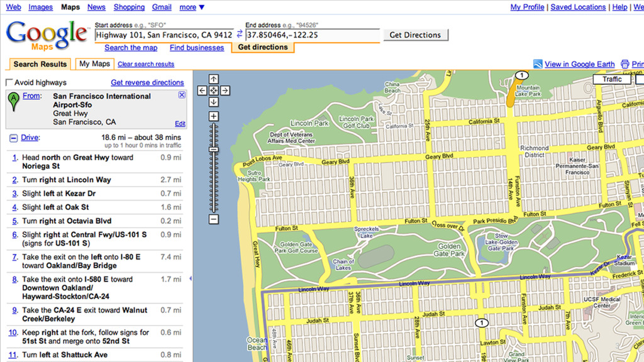Select the Get directions tab

(263, 47)
